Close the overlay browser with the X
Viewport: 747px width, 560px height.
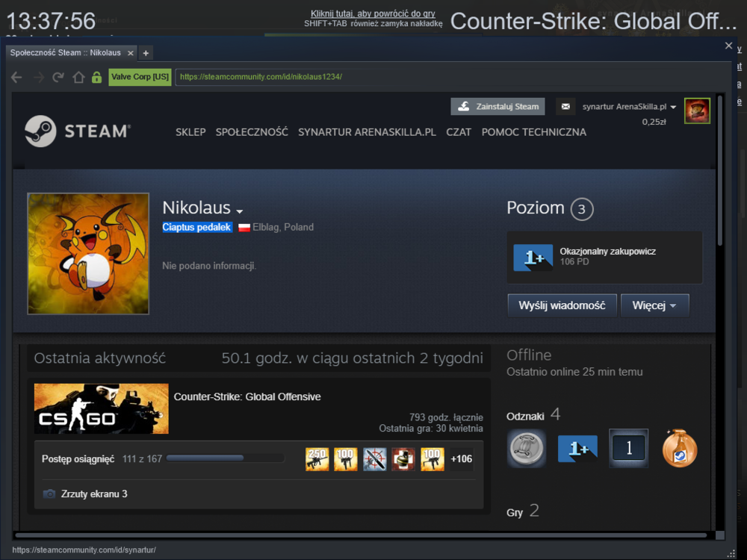(x=728, y=46)
